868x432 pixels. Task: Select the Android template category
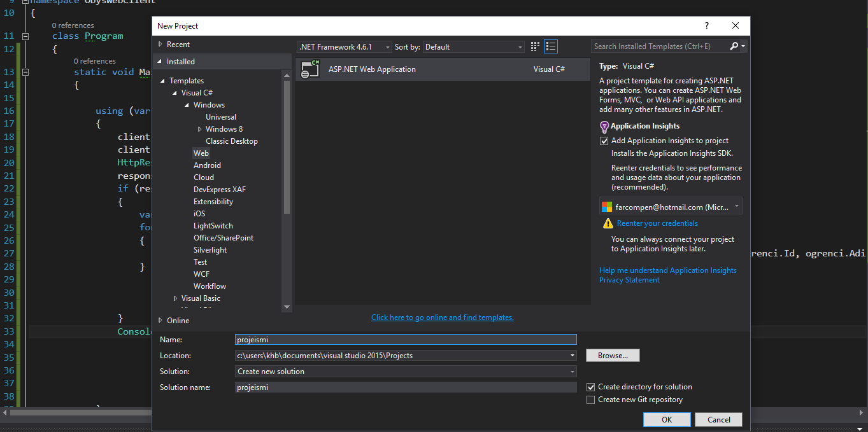click(x=207, y=165)
